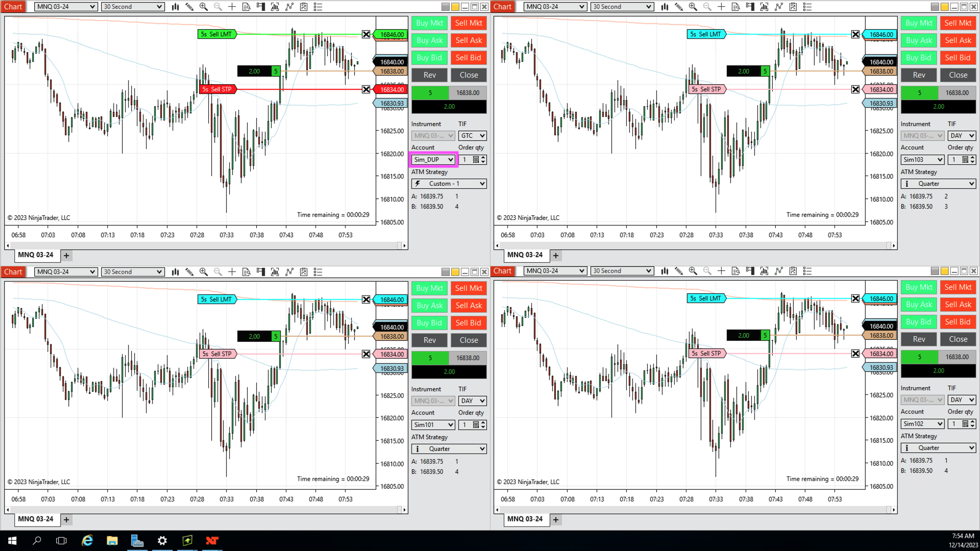Toggle Chart Trader panel icon in Sim_DUP chart
980x551 pixels.
(x=261, y=7)
